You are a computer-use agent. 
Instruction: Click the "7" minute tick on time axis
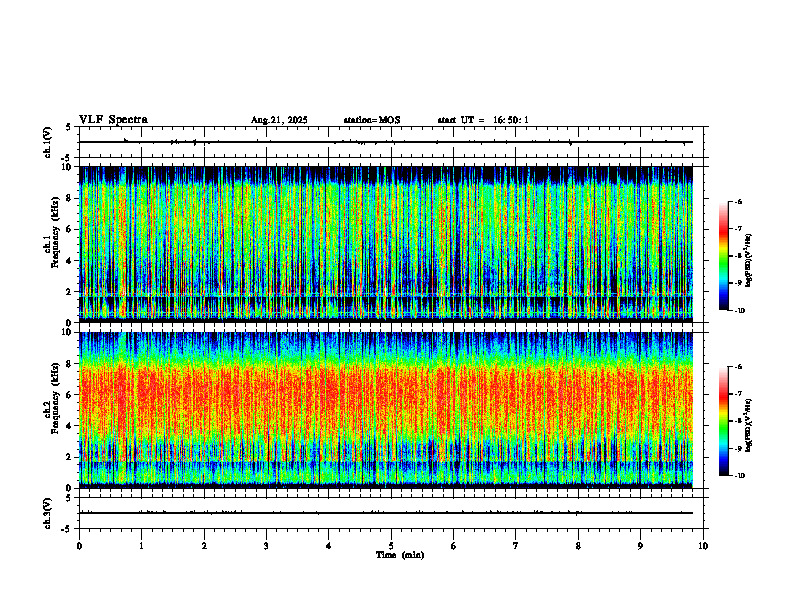516,546
